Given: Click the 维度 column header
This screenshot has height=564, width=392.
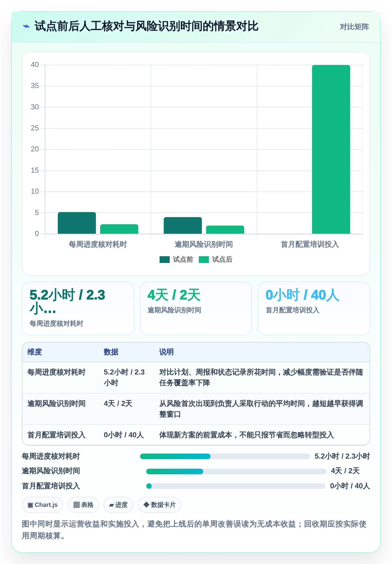Looking at the screenshot, I should coord(35,352).
